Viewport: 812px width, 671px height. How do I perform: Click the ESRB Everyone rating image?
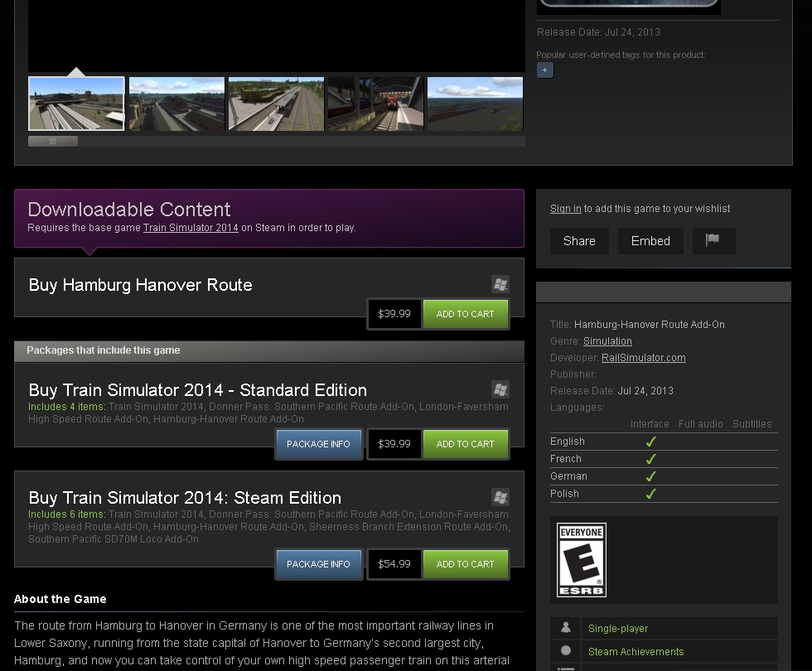pos(581,560)
